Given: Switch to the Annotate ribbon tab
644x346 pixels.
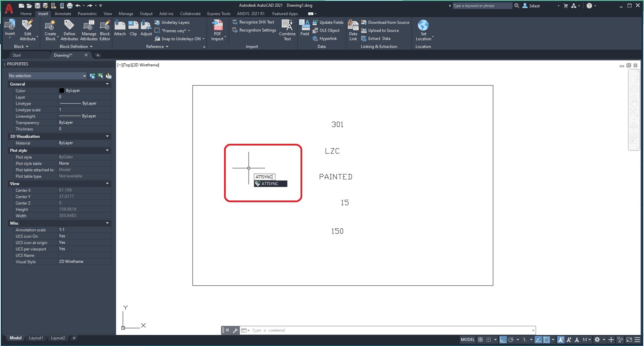Looking at the screenshot, I should pyautogui.click(x=63, y=13).
